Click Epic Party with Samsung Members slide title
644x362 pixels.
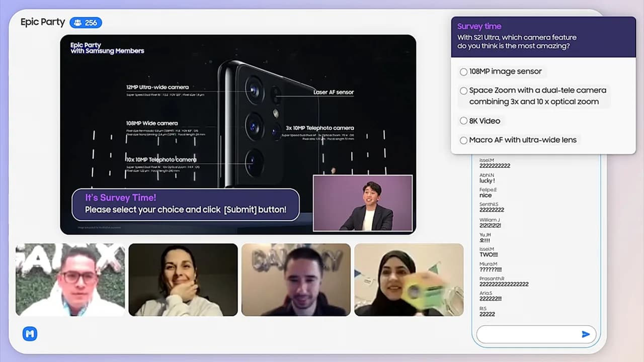107,48
